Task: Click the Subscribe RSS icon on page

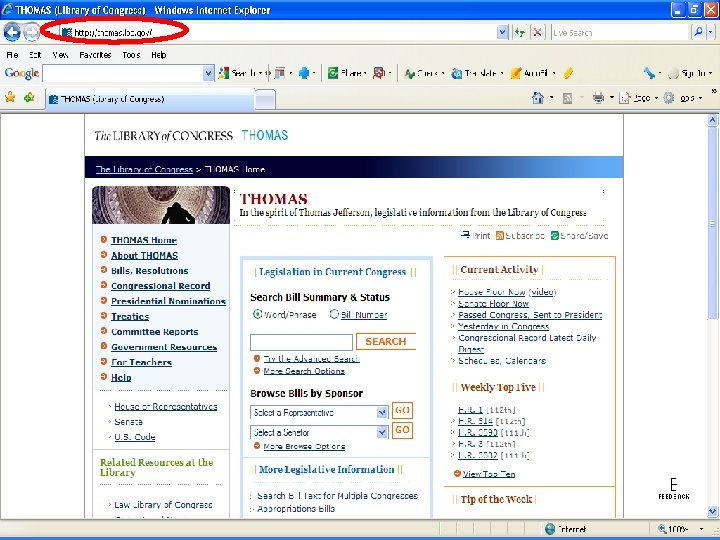Action: point(500,236)
